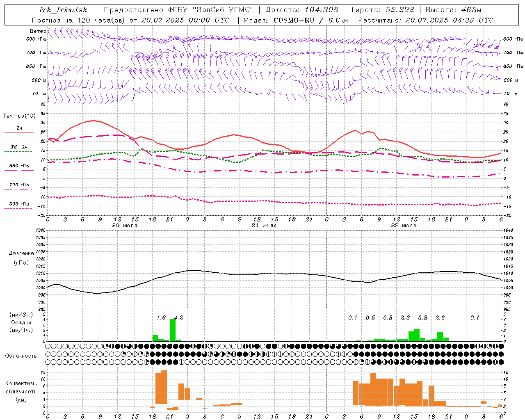
Task: Click the forecast start time 20.07.2025 00:00 UTC
Action: tap(185, 20)
